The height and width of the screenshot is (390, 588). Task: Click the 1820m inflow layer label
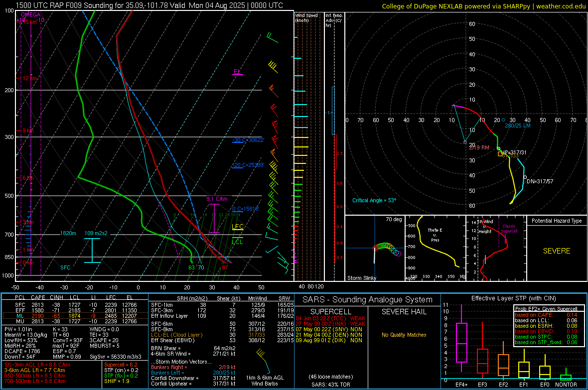coord(68,233)
